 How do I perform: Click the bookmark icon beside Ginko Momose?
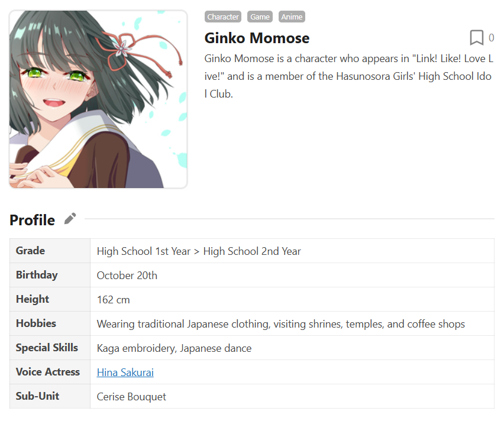tap(476, 38)
